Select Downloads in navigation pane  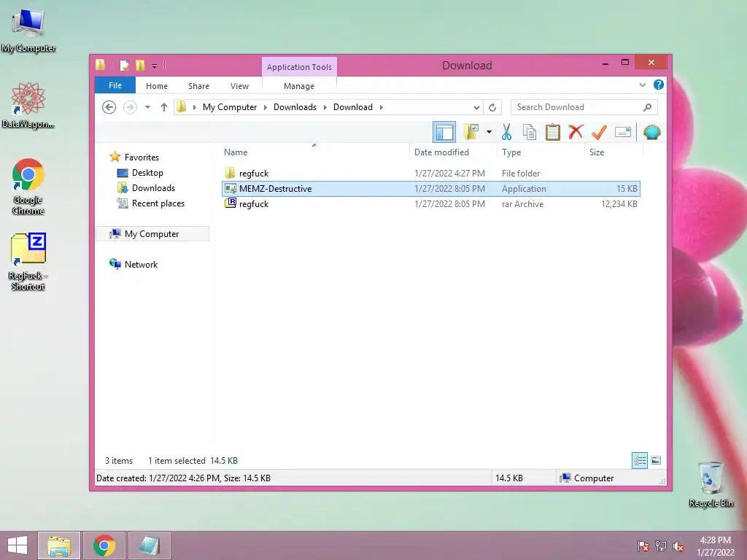pos(153,187)
